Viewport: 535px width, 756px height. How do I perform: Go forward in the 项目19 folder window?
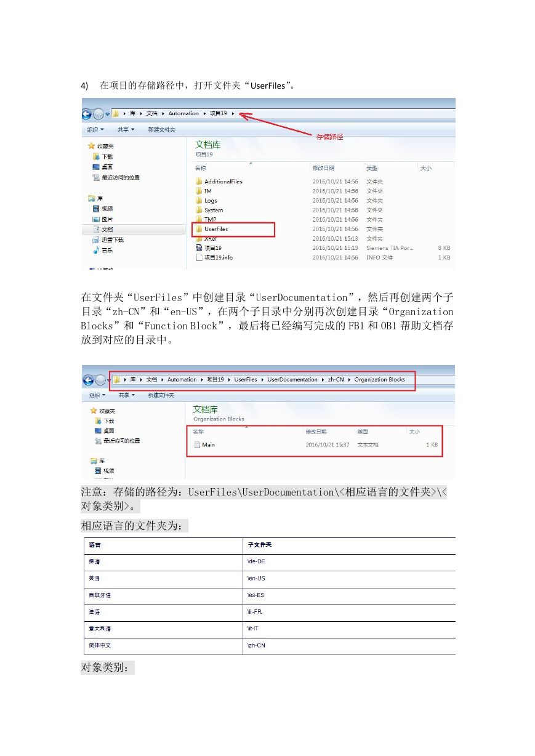(x=99, y=114)
